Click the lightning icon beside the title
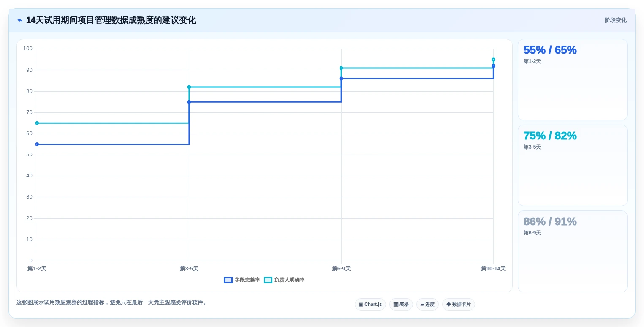This screenshot has height=327, width=644. (x=20, y=20)
